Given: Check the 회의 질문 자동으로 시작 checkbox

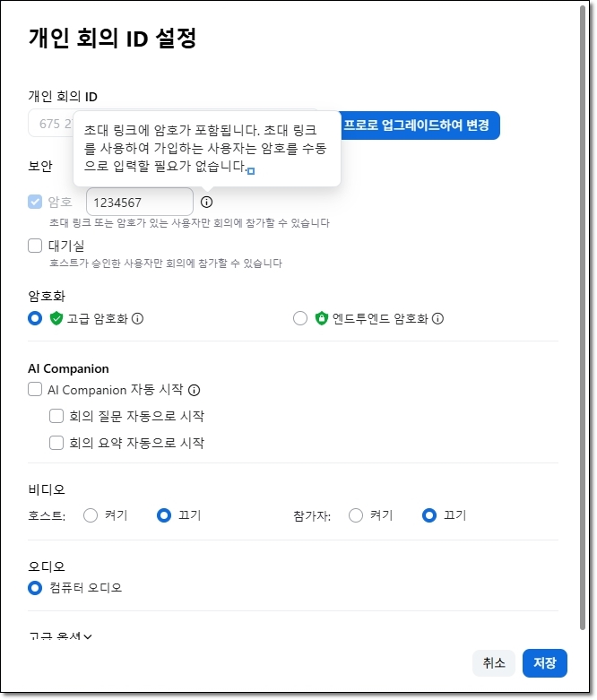Looking at the screenshot, I should tap(57, 416).
